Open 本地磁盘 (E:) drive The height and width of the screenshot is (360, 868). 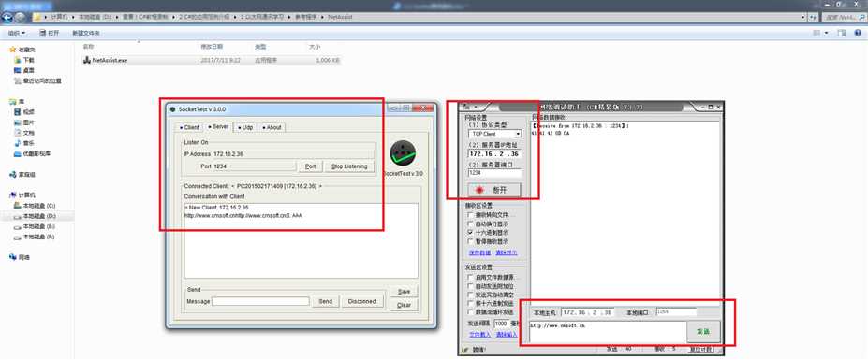coord(35,226)
